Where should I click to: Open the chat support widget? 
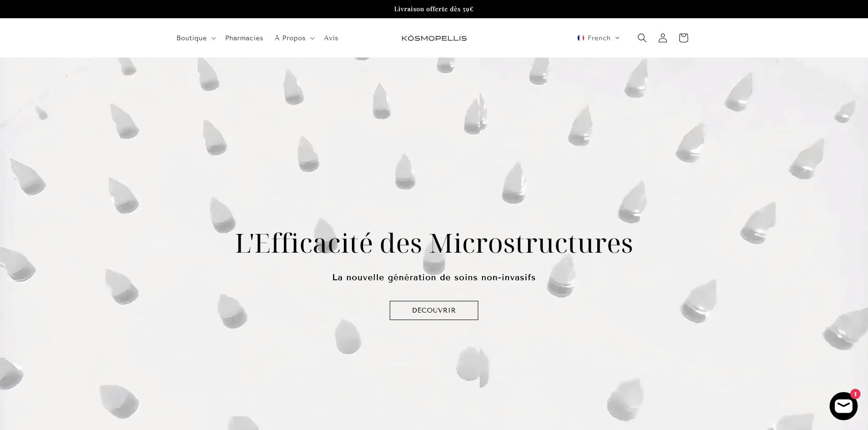pos(843,406)
